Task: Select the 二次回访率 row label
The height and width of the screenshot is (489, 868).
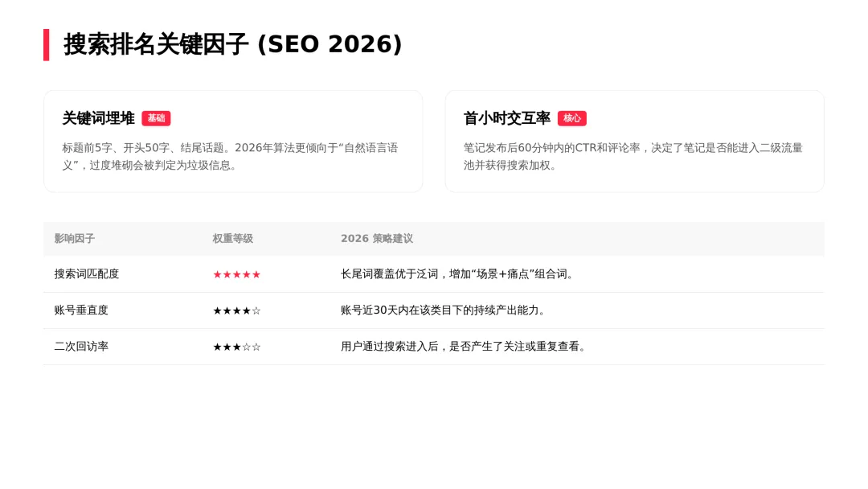Action: [81, 347]
